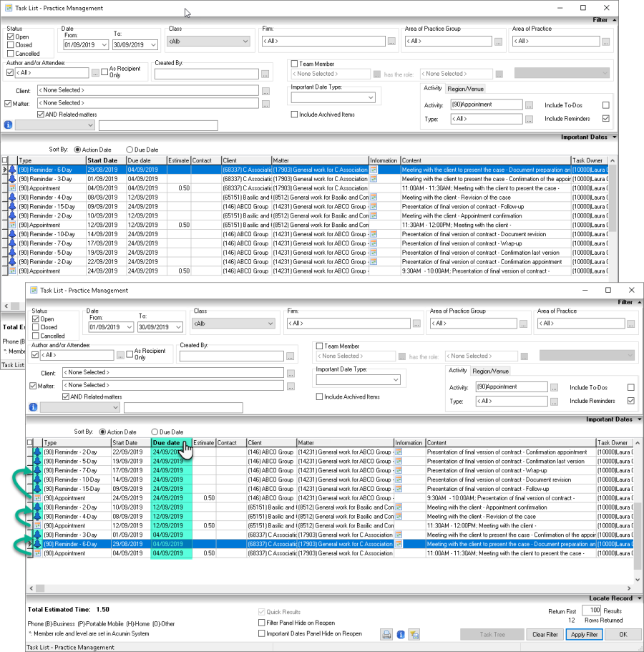Click bell icon of Reminder 15-Day row, background window

[12, 206]
